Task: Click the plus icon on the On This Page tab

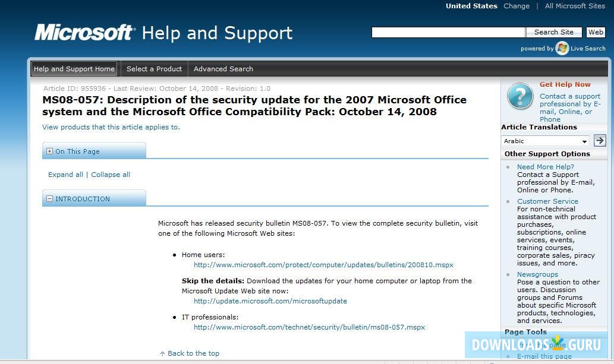Action: (50, 151)
